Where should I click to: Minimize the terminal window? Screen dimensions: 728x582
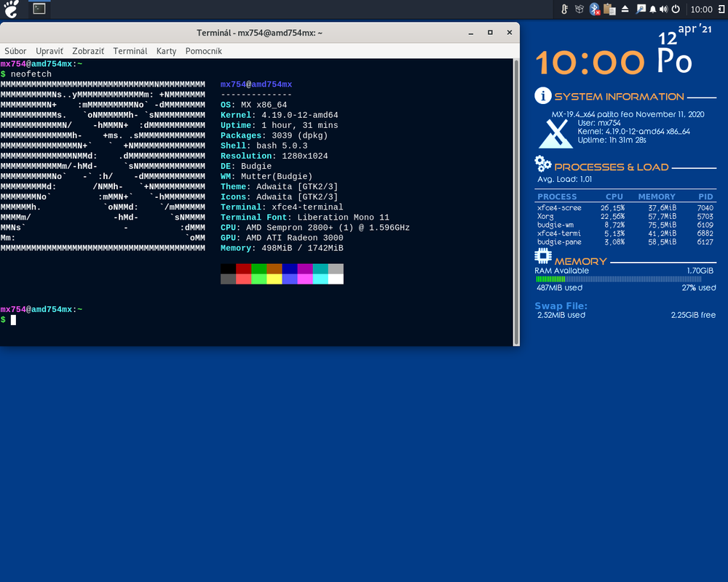click(x=471, y=33)
